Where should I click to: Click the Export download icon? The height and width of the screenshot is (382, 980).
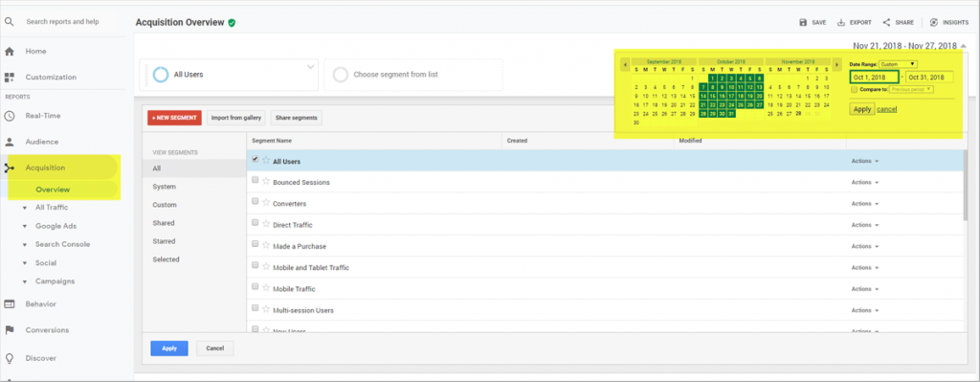[x=841, y=23]
